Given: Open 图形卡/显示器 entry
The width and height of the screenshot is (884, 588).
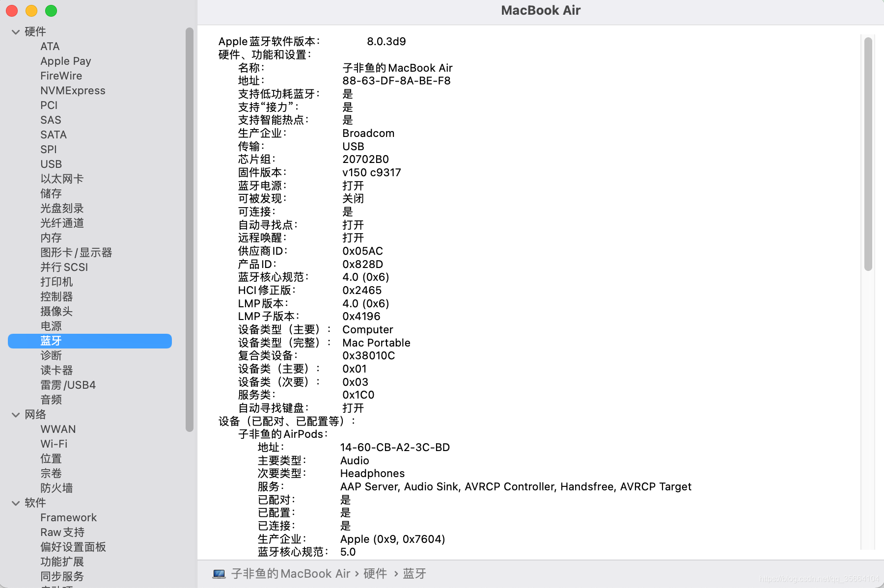Looking at the screenshot, I should pos(76,253).
